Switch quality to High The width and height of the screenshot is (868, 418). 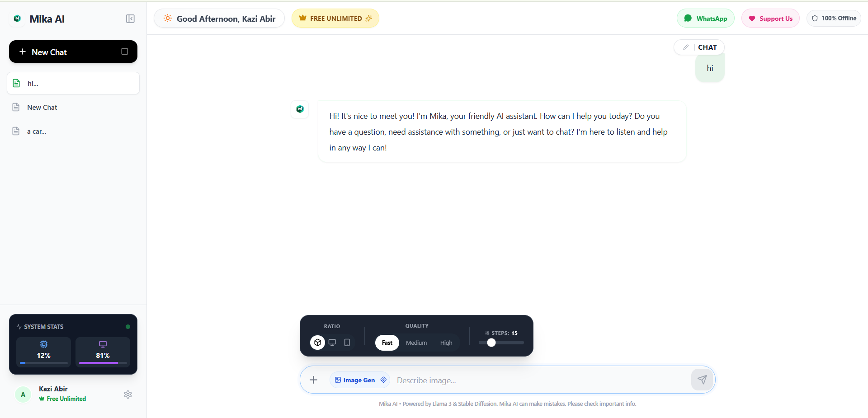(446, 343)
